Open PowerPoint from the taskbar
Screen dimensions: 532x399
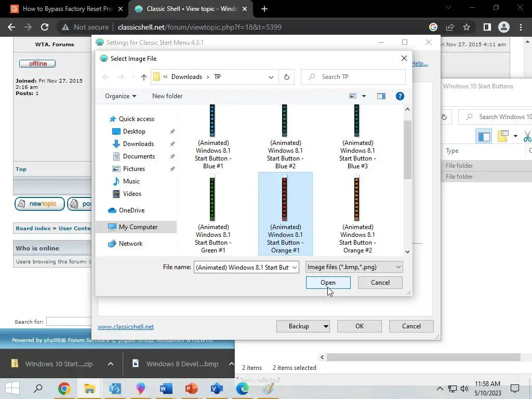pyautogui.click(x=191, y=388)
